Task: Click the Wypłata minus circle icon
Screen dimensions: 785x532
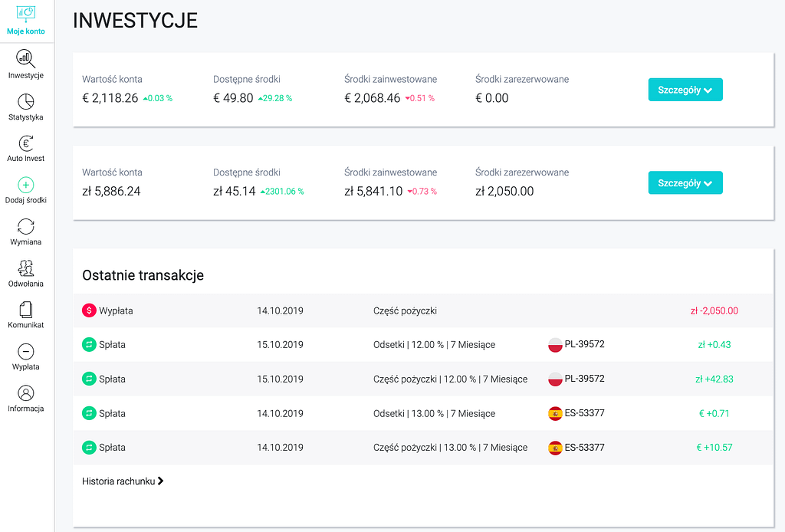Action: click(25, 351)
